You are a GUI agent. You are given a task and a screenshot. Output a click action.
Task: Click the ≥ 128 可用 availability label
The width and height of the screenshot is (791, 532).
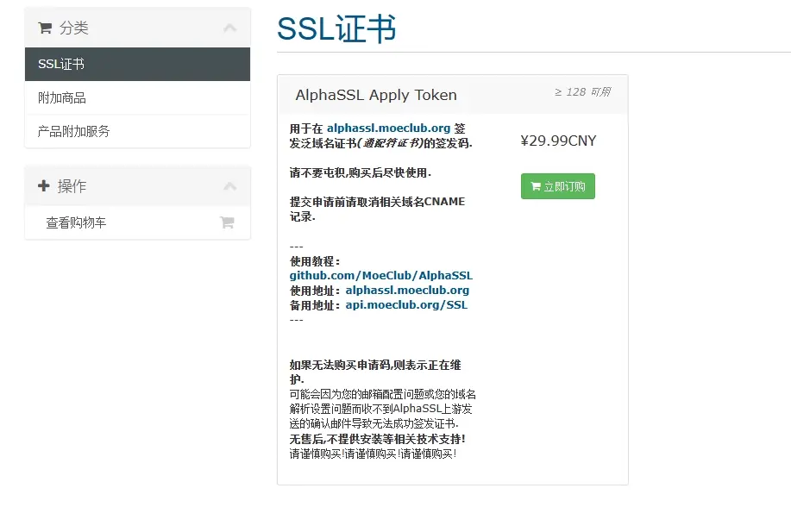(x=582, y=91)
